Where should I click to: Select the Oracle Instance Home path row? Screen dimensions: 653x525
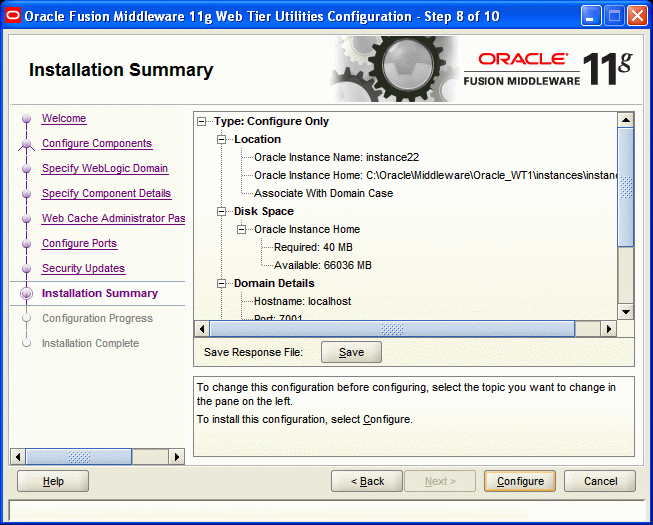pos(436,175)
